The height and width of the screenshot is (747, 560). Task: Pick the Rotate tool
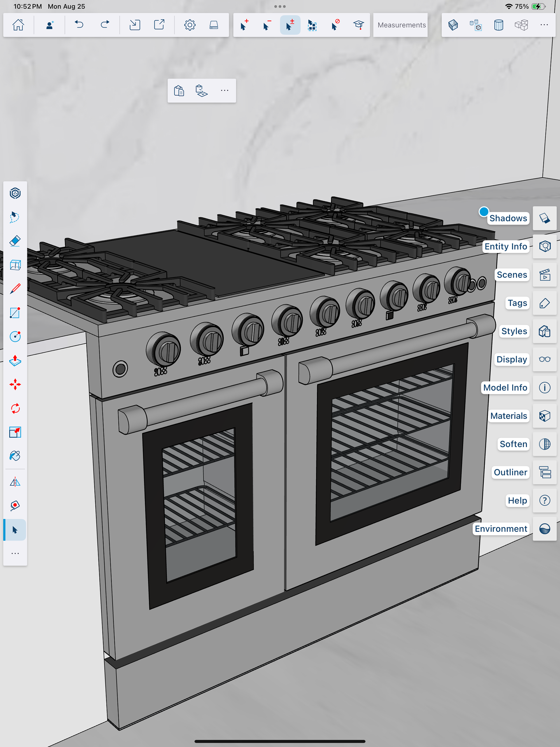[x=15, y=408]
